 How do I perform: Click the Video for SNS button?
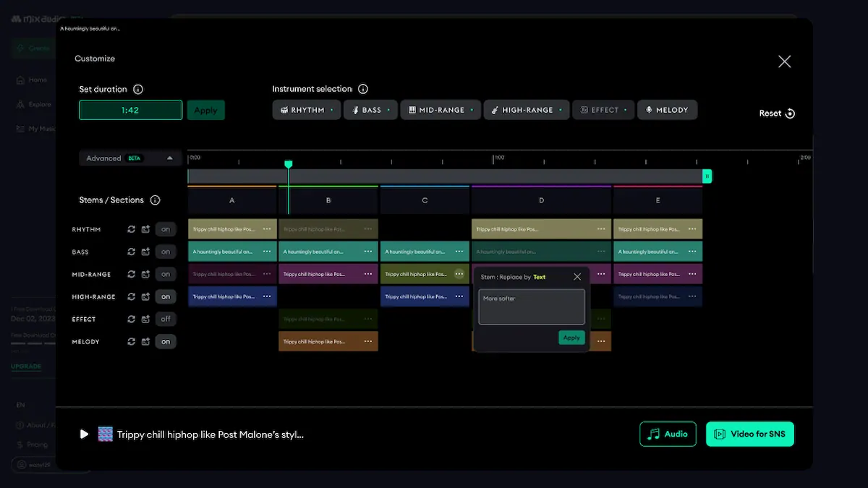(x=750, y=434)
